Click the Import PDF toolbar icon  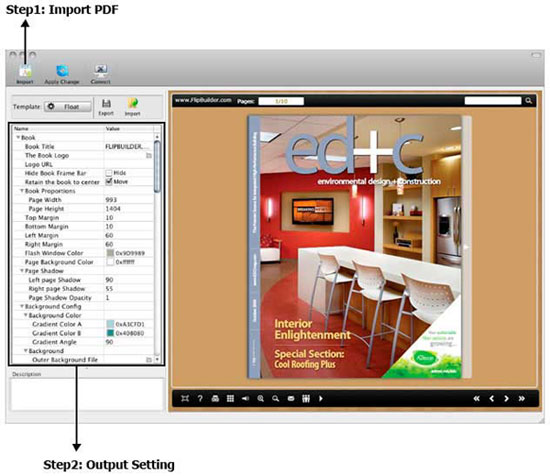click(x=25, y=71)
